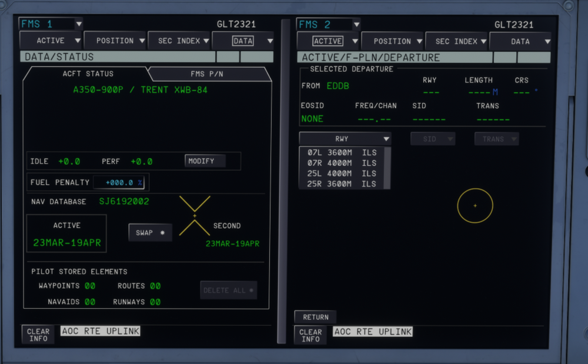Select the ACFT STATUS tab
588x364 pixels.
pos(88,74)
